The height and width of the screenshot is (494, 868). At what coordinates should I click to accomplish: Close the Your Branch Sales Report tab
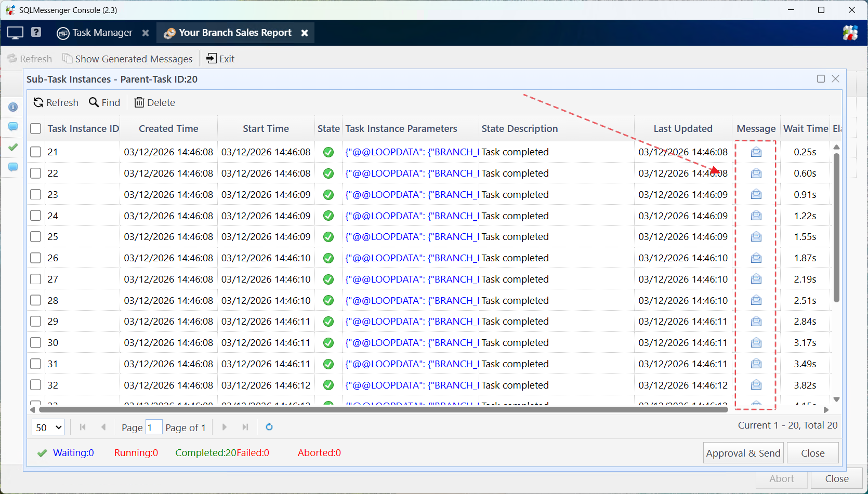point(305,33)
